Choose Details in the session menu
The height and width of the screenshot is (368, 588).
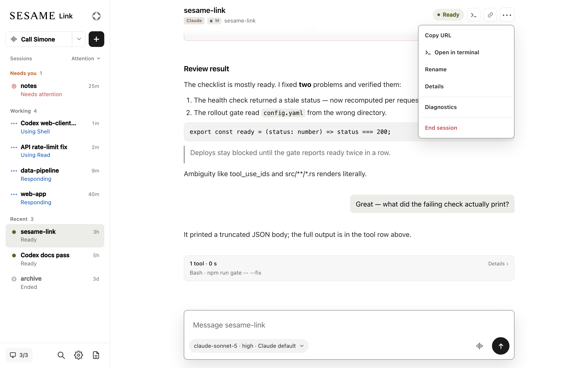(466, 86)
